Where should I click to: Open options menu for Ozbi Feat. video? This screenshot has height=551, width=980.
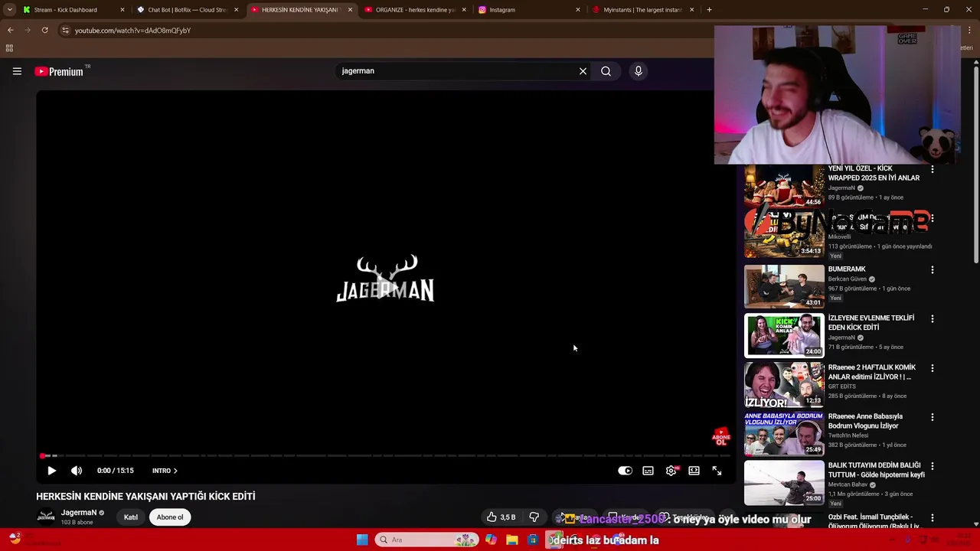click(932, 518)
